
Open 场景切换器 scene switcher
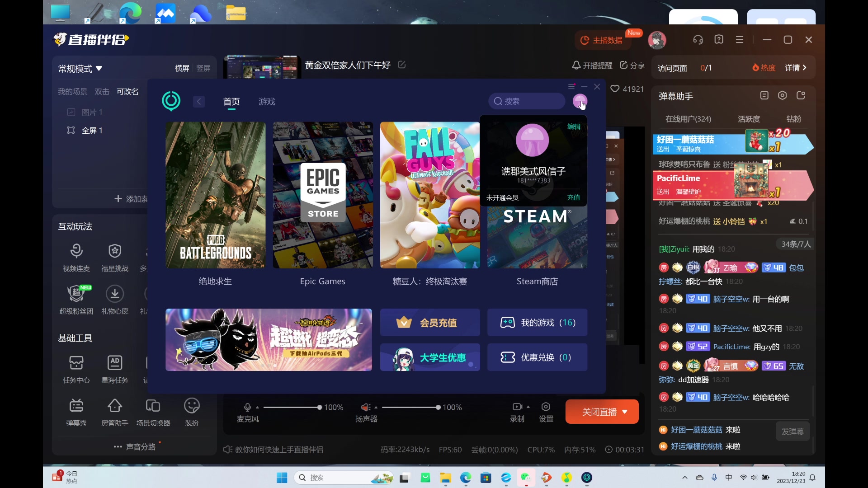tap(153, 412)
